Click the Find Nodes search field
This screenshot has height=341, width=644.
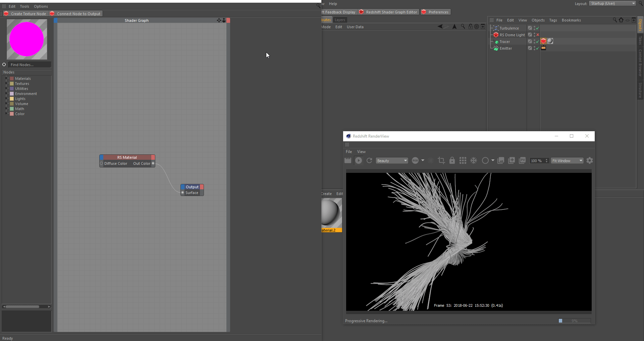coord(30,65)
